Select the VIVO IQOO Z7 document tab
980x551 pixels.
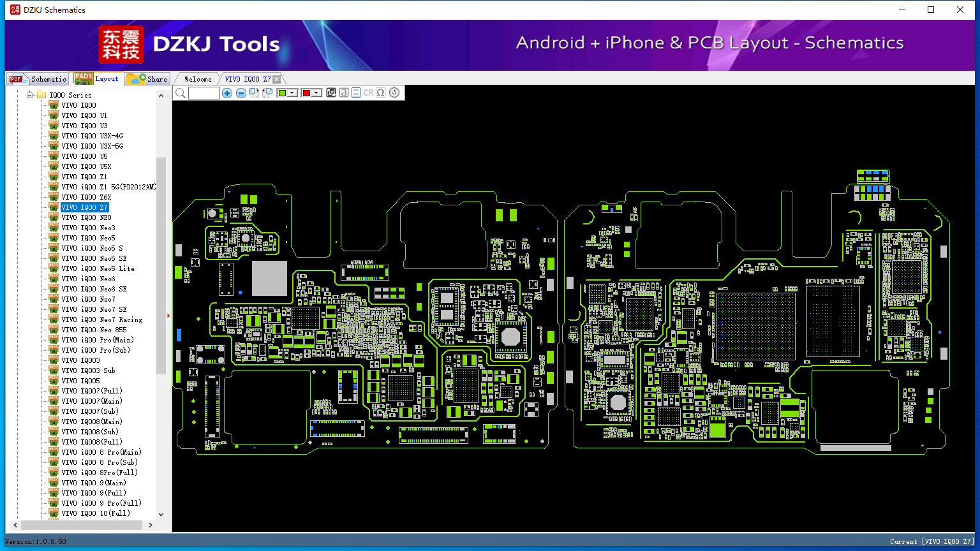tap(248, 79)
